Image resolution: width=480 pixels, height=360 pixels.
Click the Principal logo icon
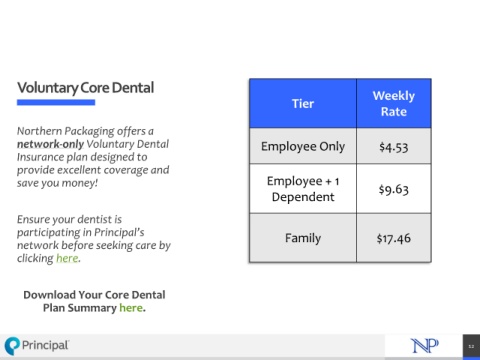coord(12,346)
